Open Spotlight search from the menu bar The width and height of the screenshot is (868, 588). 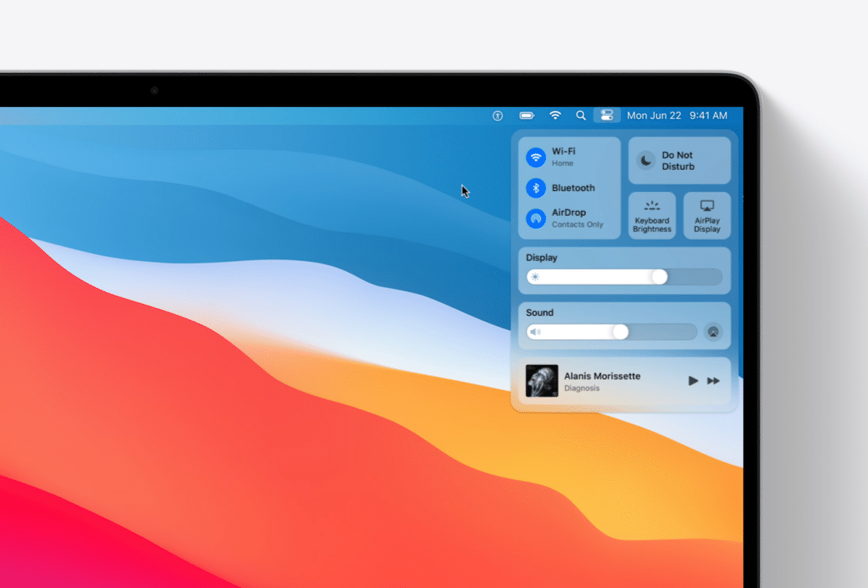580,115
